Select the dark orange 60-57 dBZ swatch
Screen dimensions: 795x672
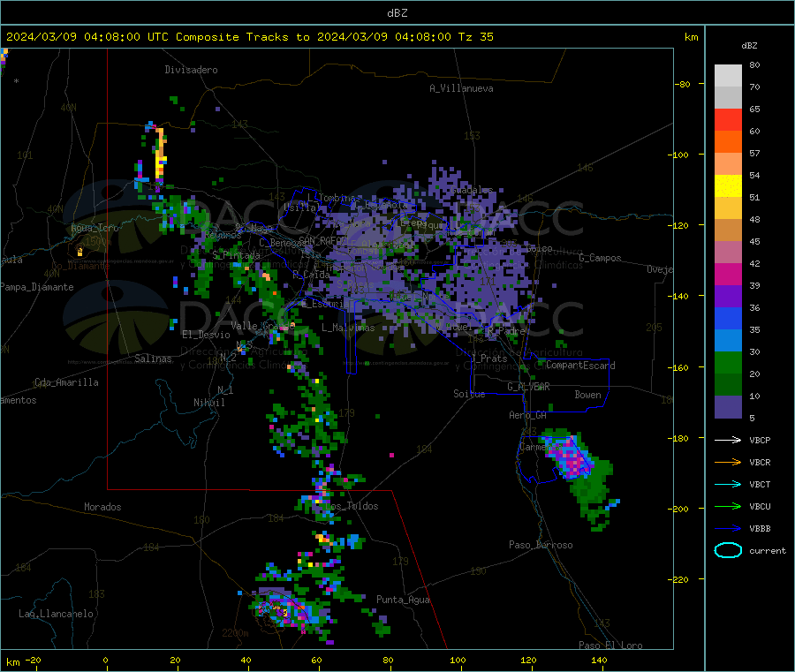728,142
